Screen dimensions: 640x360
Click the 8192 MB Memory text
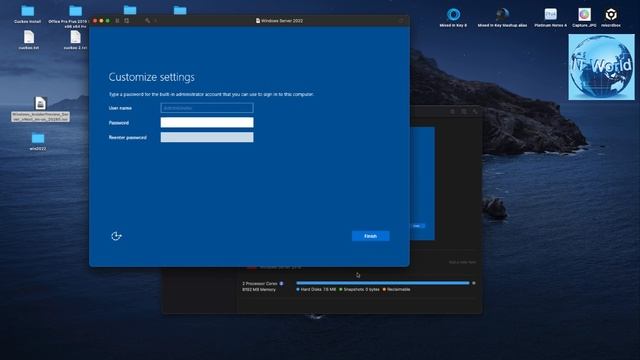point(259,289)
